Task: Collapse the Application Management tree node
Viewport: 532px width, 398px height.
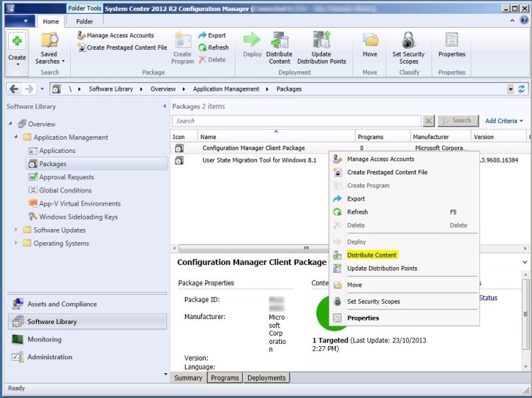Action: click(17, 138)
